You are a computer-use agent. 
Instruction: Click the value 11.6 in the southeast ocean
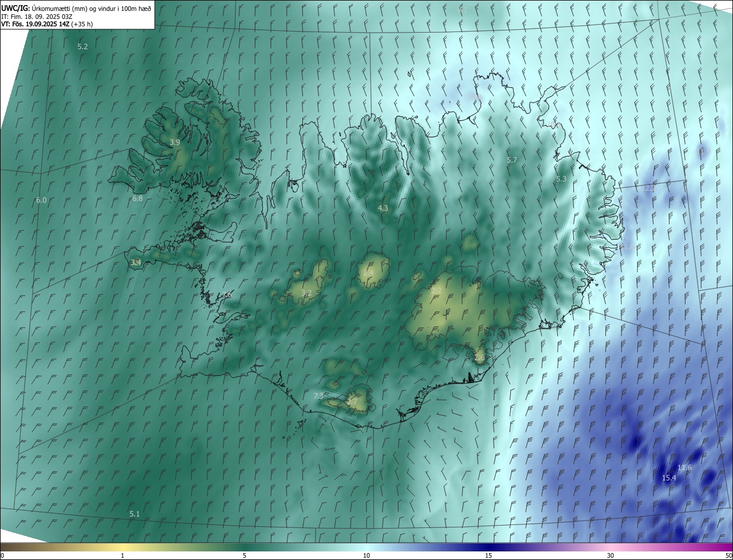(x=684, y=467)
